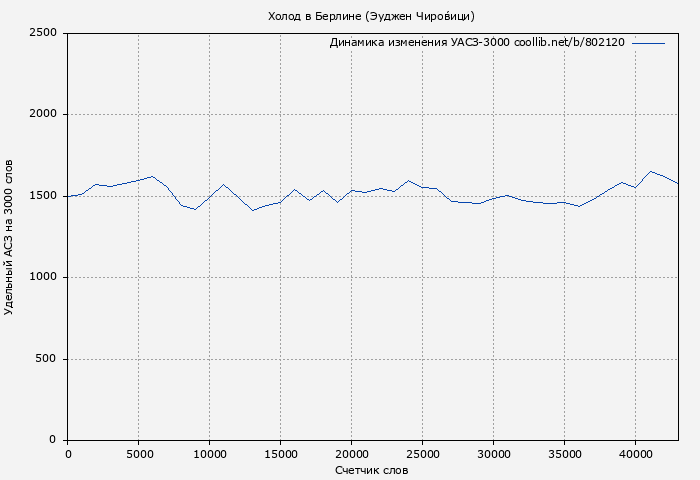Viewport: 700px width, 480px height.
Task: Click the line's highest peak near 41000 words
Action: (x=650, y=171)
